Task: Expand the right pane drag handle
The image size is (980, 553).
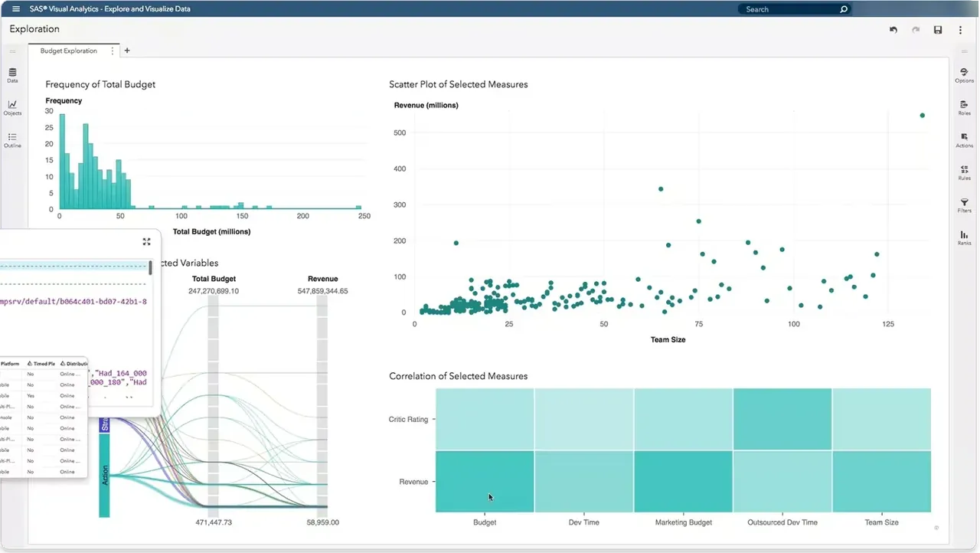Action: (x=965, y=51)
